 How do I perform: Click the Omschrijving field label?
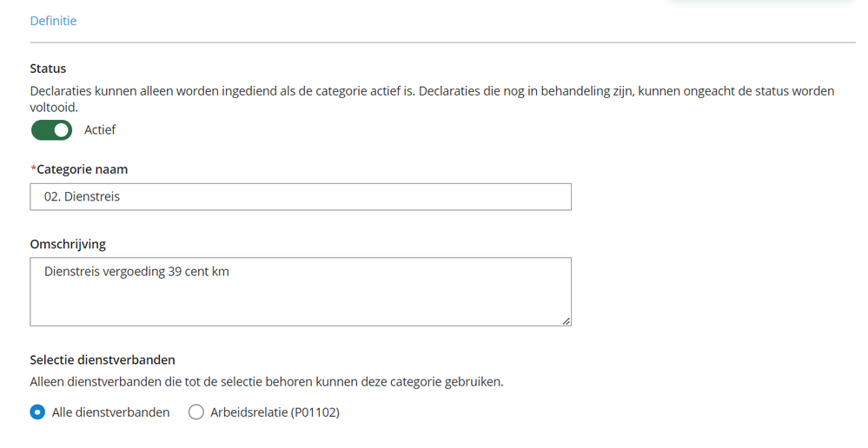coord(68,244)
